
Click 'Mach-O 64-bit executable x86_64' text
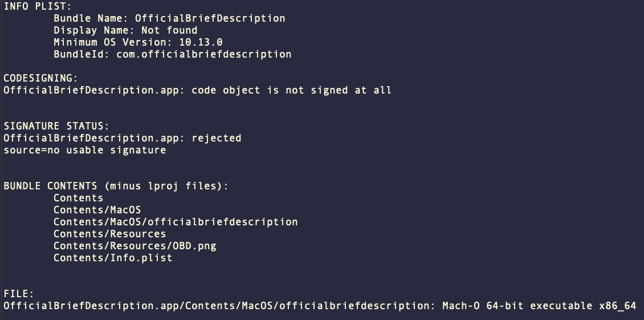click(x=539, y=306)
